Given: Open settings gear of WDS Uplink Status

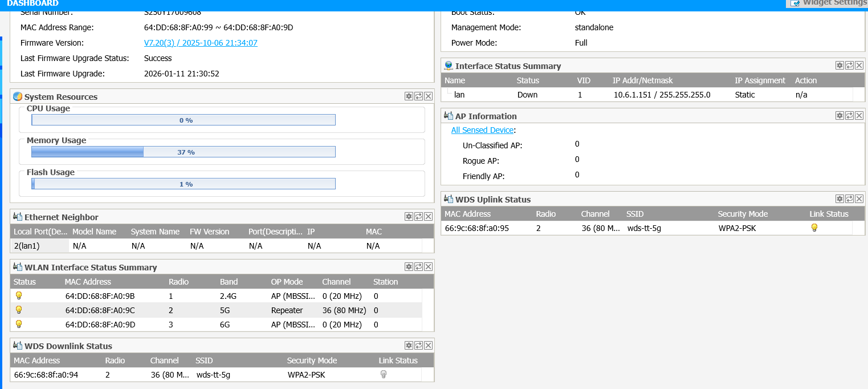Looking at the screenshot, I should 840,199.
